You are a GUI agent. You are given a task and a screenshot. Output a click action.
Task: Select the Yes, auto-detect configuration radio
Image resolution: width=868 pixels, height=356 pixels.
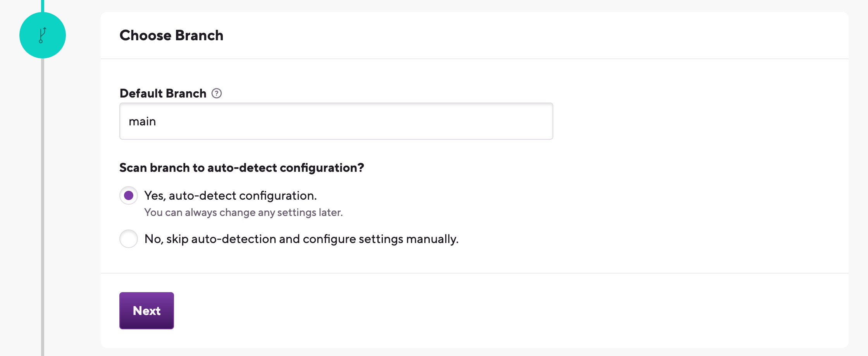(x=129, y=195)
